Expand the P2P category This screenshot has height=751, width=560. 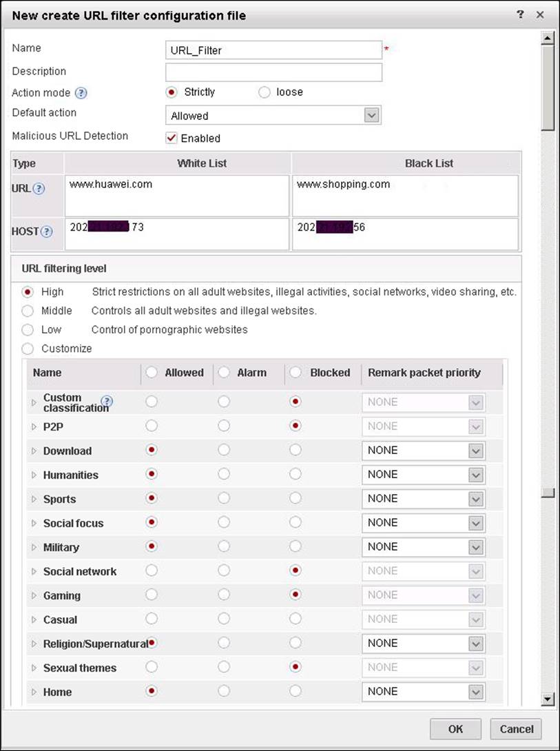click(34, 427)
